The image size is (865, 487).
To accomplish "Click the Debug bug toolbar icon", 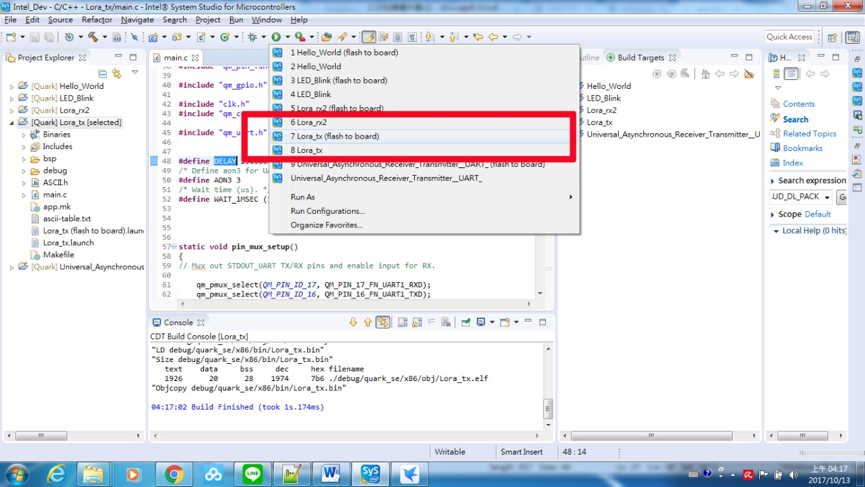I will 253,37.
